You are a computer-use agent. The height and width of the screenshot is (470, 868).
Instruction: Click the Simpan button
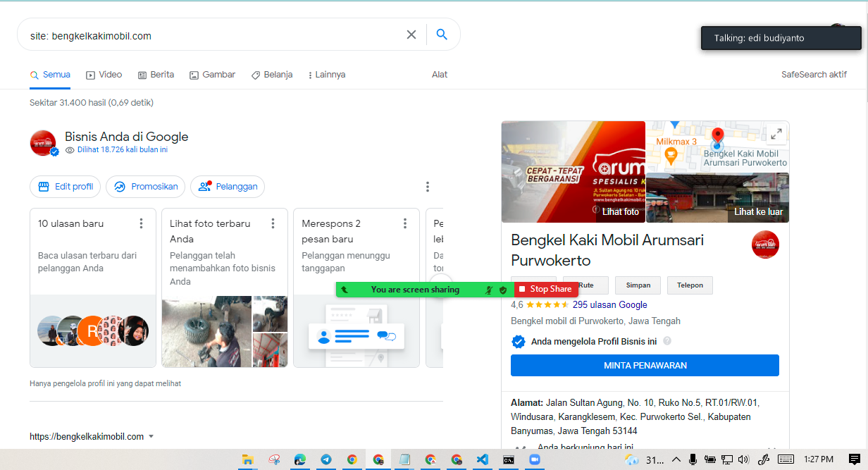point(638,285)
